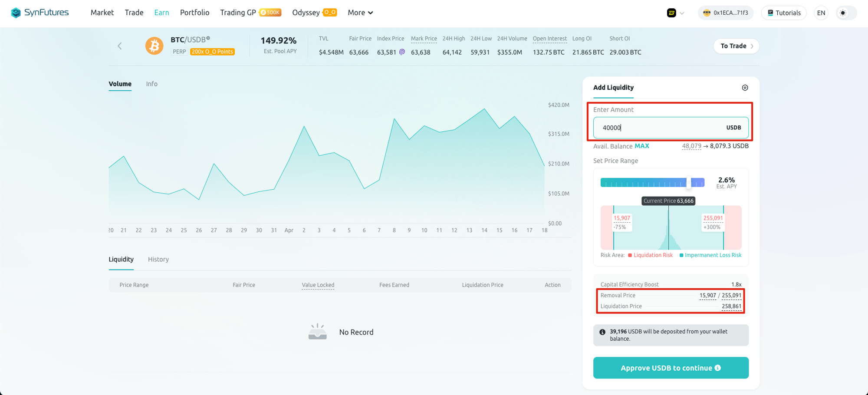868x395 pixels.
Task: Switch to the Info tab
Action: 151,84
